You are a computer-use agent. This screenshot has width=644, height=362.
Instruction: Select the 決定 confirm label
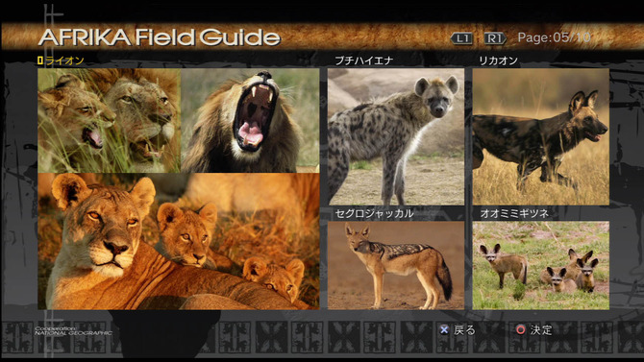click(x=541, y=330)
